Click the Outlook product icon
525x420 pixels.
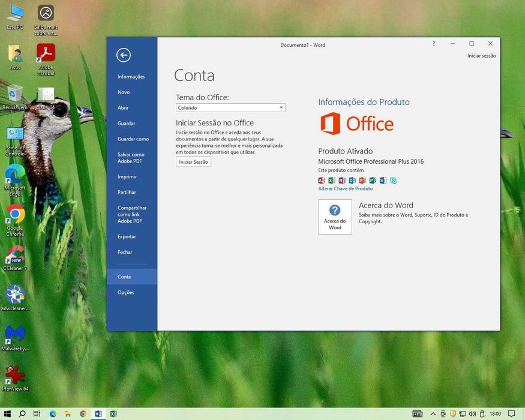pyautogui.click(x=352, y=181)
